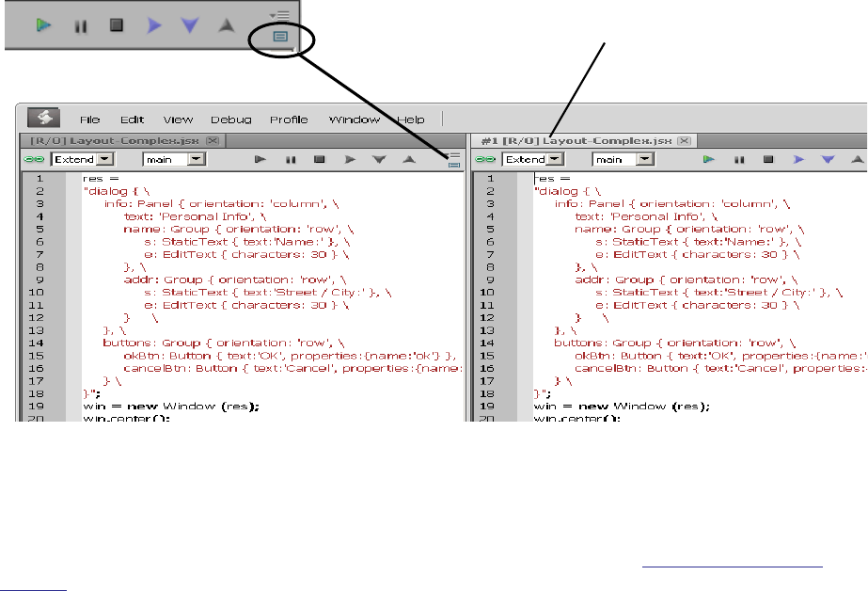Click the ExtendScript Toolkit application icon
This screenshot has width=868, height=591.
44,118
